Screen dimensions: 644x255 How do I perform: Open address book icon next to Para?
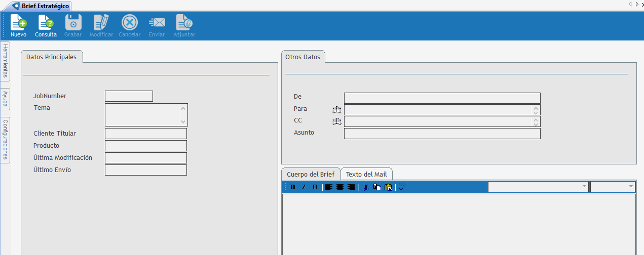click(337, 109)
